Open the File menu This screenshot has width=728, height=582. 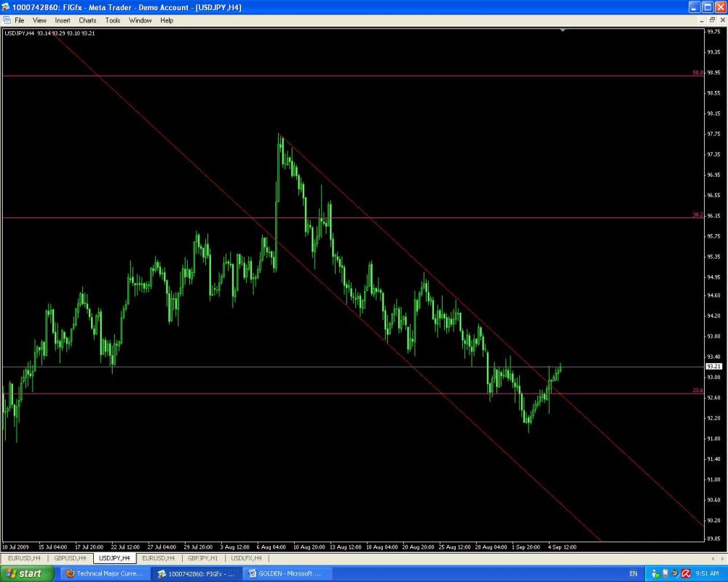click(x=19, y=20)
